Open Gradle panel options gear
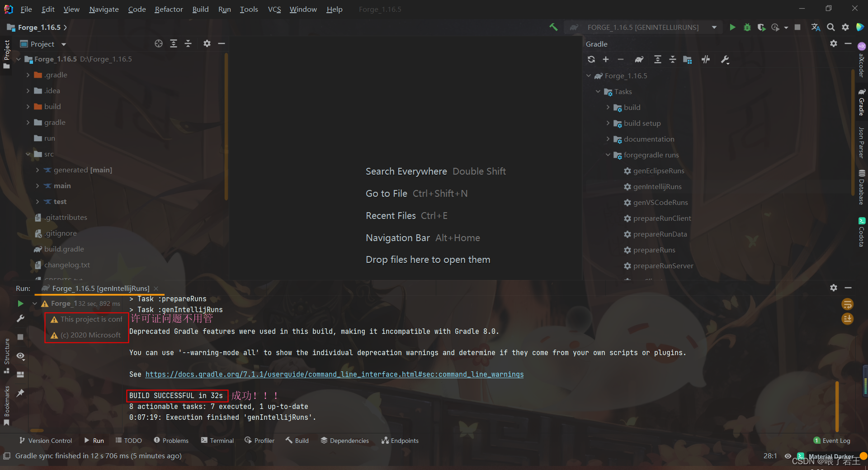The height and width of the screenshot is (470, 868). tap(834, 43)
